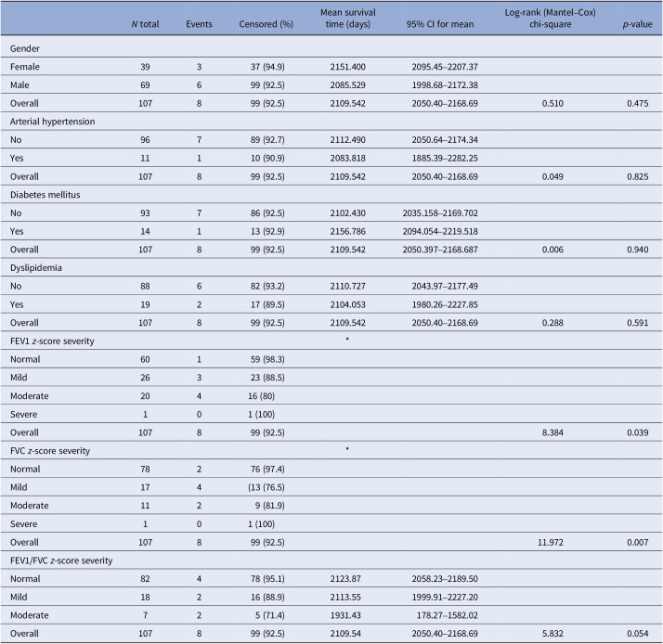Image resolution: width=663 pixels, height=644 pixels.
Task: Click the p-value cell 0.007
Action: coord(638,542)
